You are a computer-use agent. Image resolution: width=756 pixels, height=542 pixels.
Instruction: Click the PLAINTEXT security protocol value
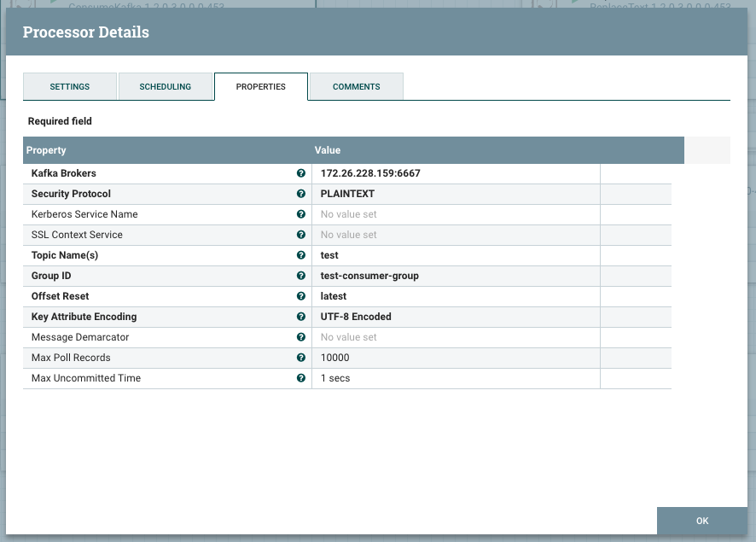347,194
